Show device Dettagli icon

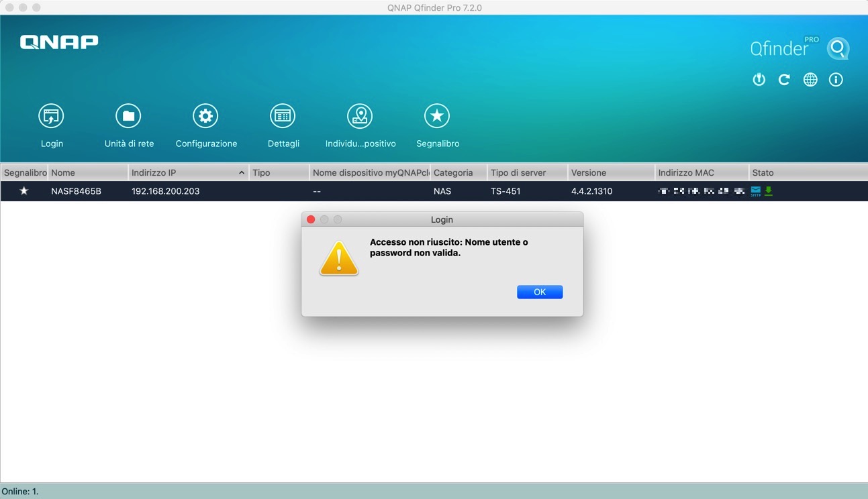pos(283,117)
